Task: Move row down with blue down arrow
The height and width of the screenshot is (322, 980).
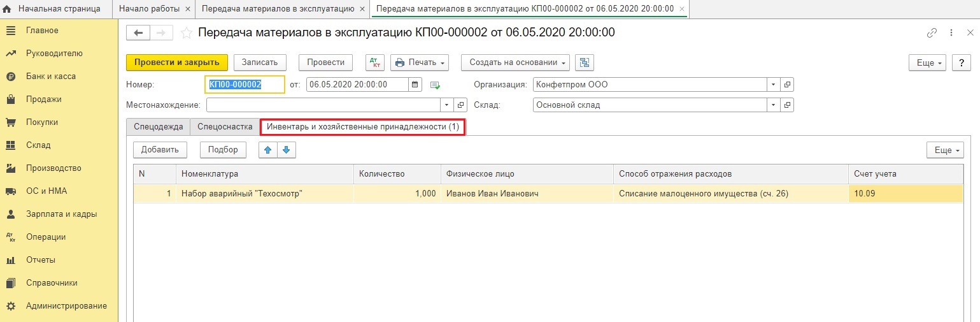Action: tap(286, 150)
